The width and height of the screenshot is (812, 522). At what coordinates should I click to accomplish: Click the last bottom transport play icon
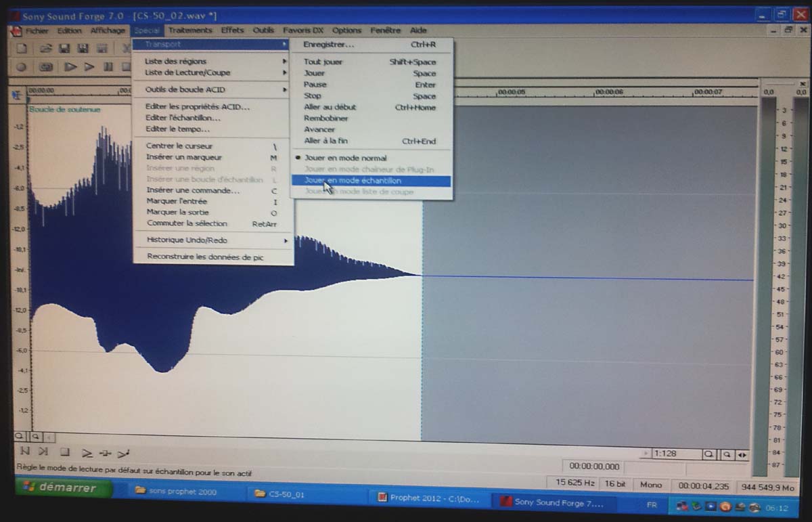(124, 453)
